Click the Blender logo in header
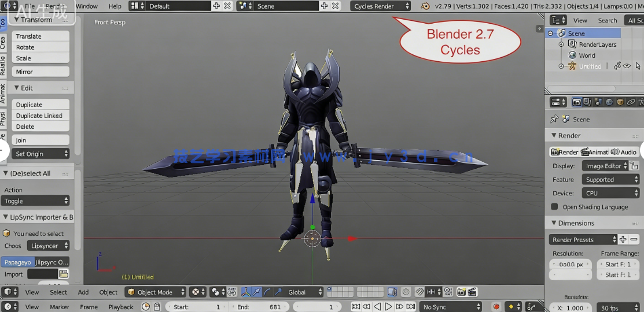The image size is (644, 312). click(425, 6)
